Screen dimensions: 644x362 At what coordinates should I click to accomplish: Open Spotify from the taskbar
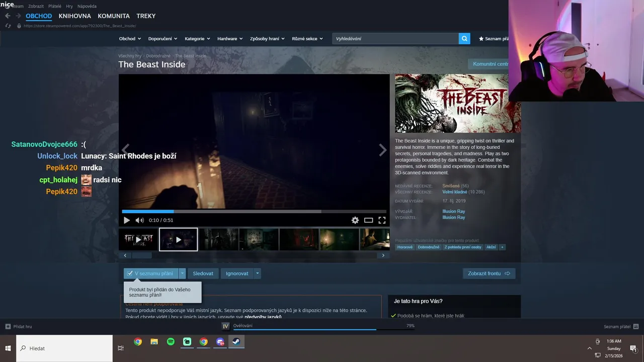point(171,342)
